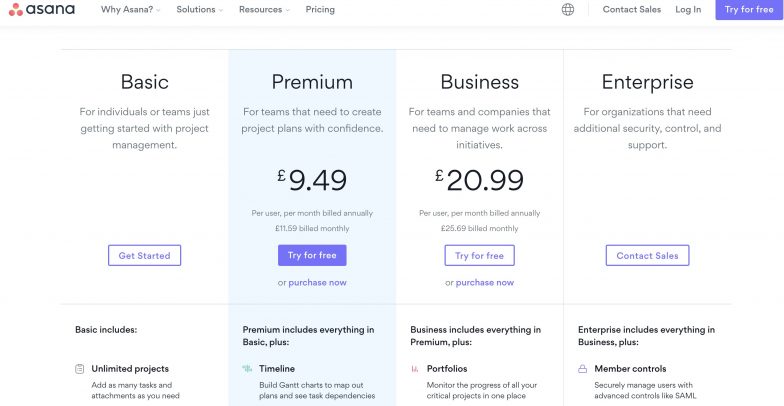
Task: Click Try for free under Business
Action: coord(480,256)
